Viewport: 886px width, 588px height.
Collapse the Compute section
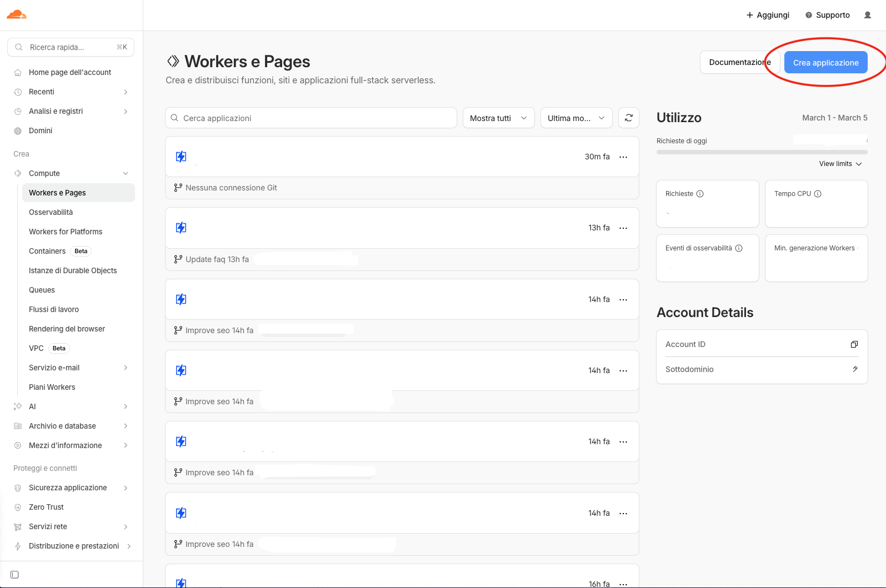[126, 173]
